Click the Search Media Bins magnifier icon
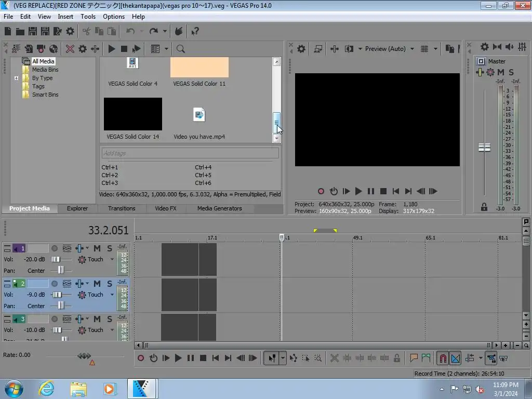 [x=180, y=49]
